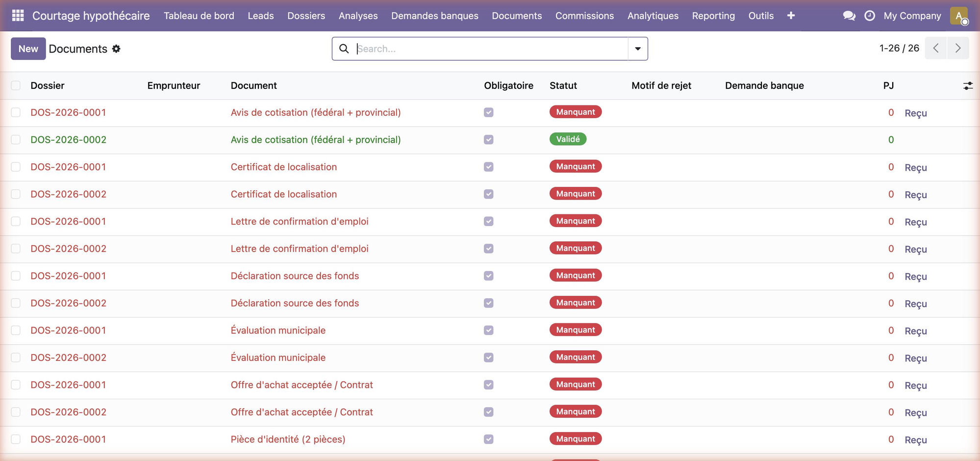Open the activities clock icon
Image resolution: width=980 pixels, height=461 pixels.
tap(870, 16)
